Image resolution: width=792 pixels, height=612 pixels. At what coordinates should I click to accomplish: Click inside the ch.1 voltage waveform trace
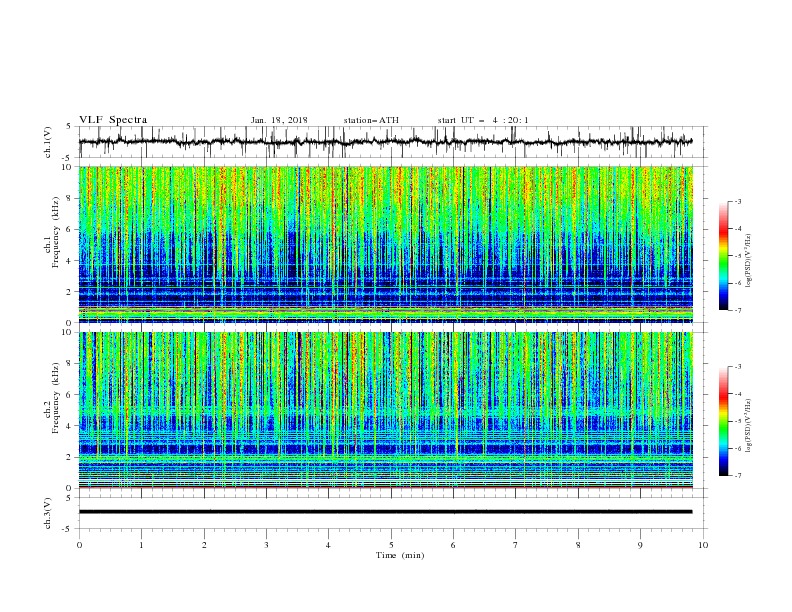click(x=385, y=142)
